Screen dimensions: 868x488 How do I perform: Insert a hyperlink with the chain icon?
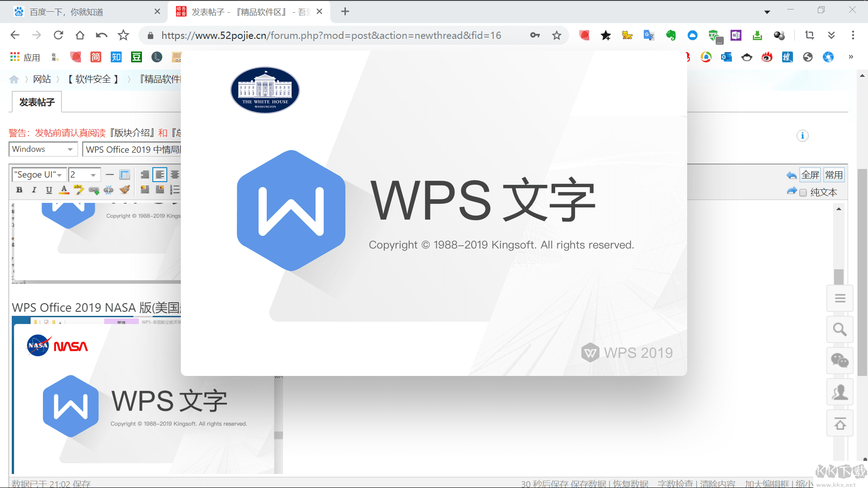tap(94, 190)
